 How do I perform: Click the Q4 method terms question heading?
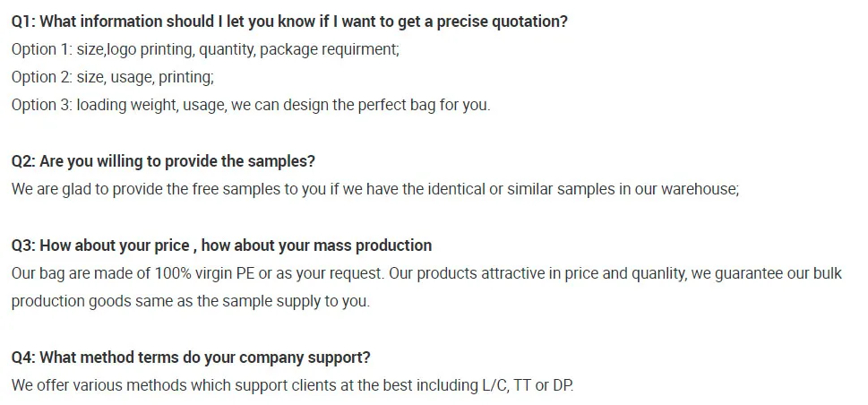point(191,358)
